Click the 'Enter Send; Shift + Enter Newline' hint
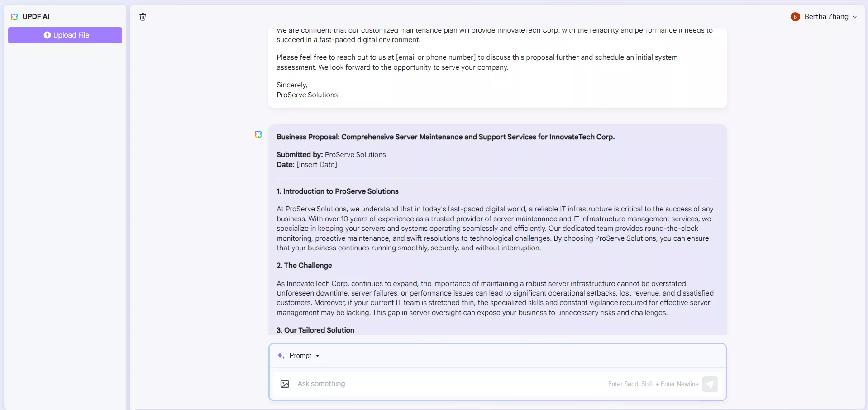 coord(653,384)
